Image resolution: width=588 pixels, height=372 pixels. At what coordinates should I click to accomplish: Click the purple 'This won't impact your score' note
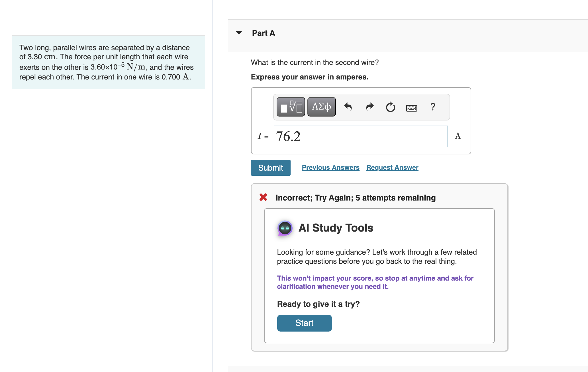point(375,282)
